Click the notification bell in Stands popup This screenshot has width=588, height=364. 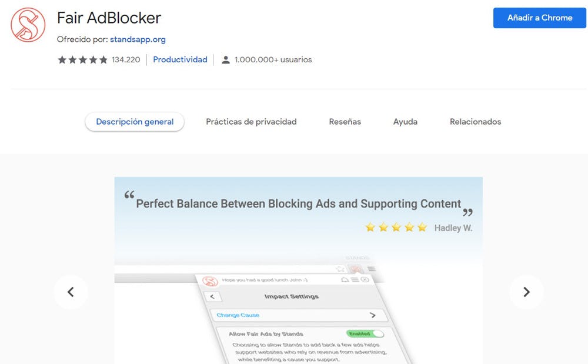tap(345, 280)
